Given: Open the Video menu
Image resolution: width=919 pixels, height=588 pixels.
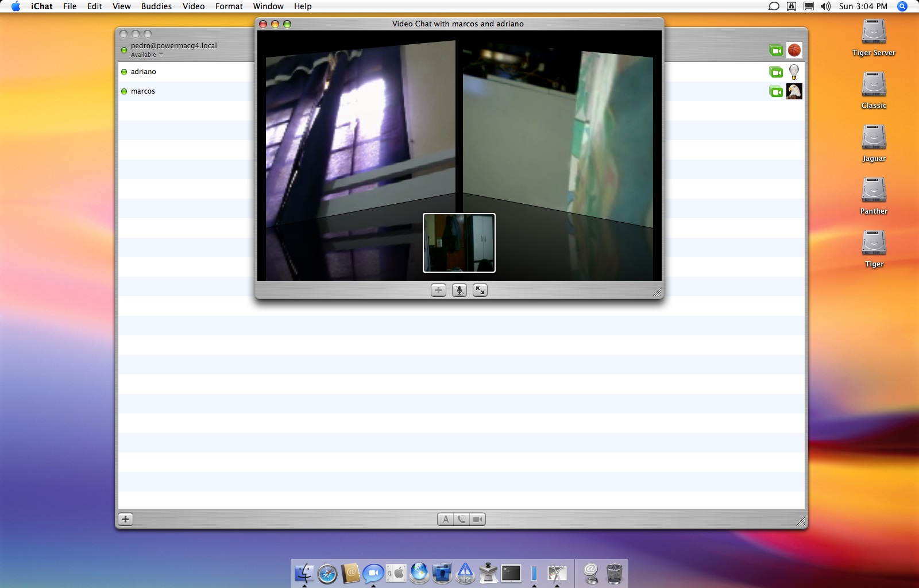Looking at the screenshot, I should 194,6.
